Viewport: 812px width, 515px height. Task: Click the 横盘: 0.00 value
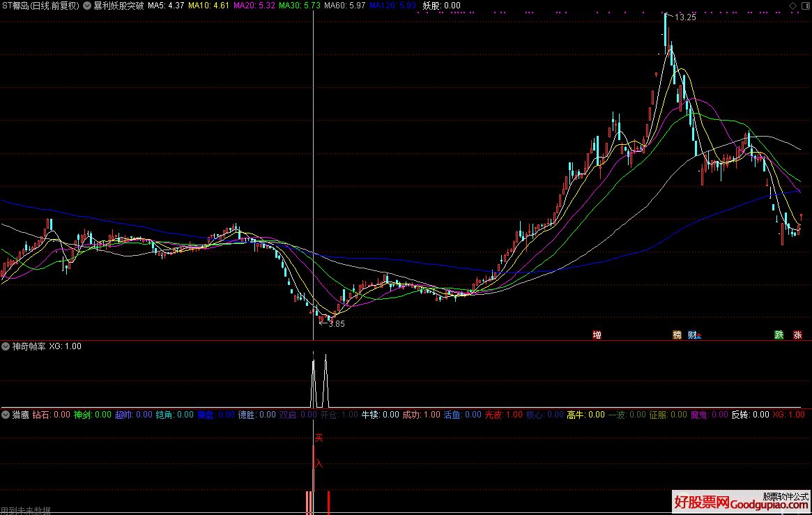[216, 415]
